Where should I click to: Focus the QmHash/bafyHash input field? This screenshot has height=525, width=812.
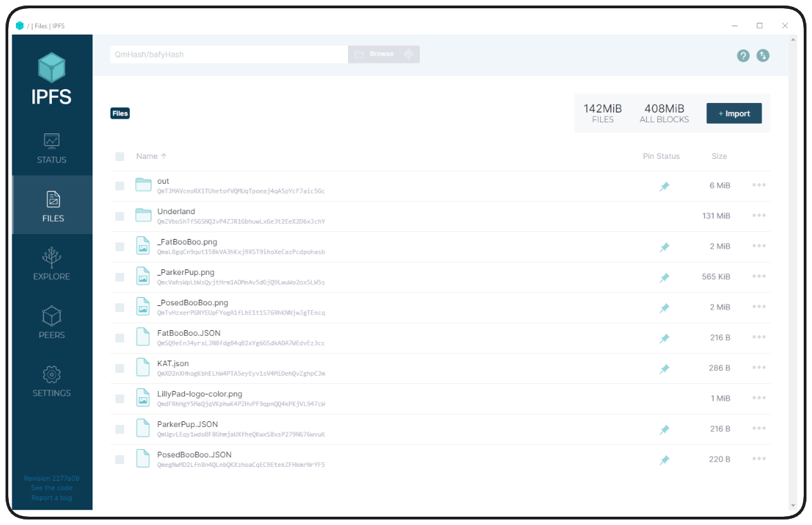(228, 55)
